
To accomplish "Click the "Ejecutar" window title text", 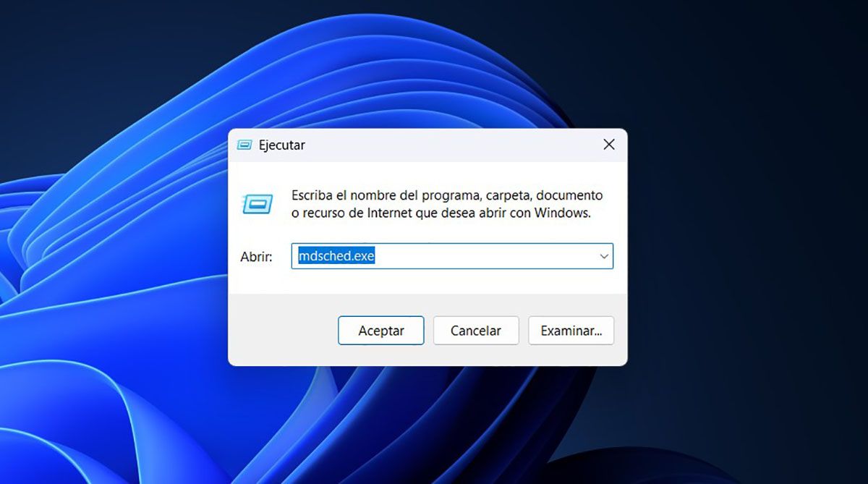I will coord(282,145).
